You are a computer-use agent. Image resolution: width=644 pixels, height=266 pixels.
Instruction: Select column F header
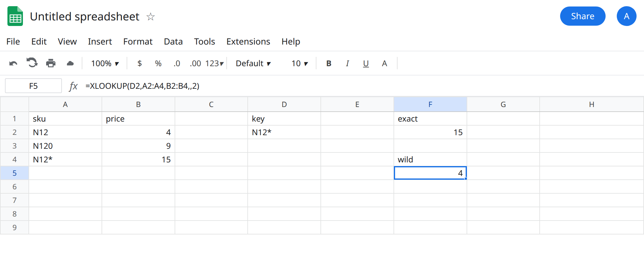[x=430, y=105]
